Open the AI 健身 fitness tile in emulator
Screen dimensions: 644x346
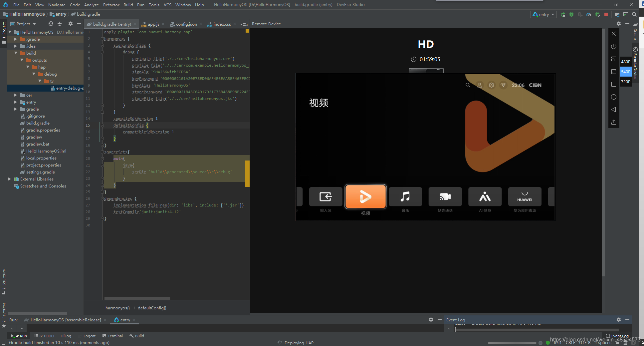(485, 196)
